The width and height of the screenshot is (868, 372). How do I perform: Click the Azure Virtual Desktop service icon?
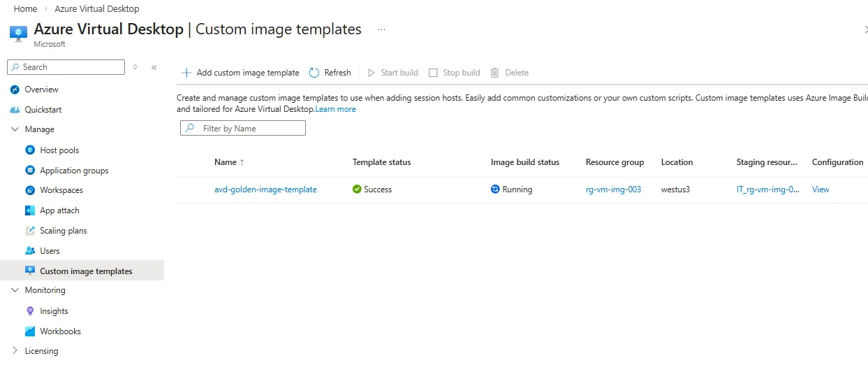pyautogui.click(x=19, y=33)
